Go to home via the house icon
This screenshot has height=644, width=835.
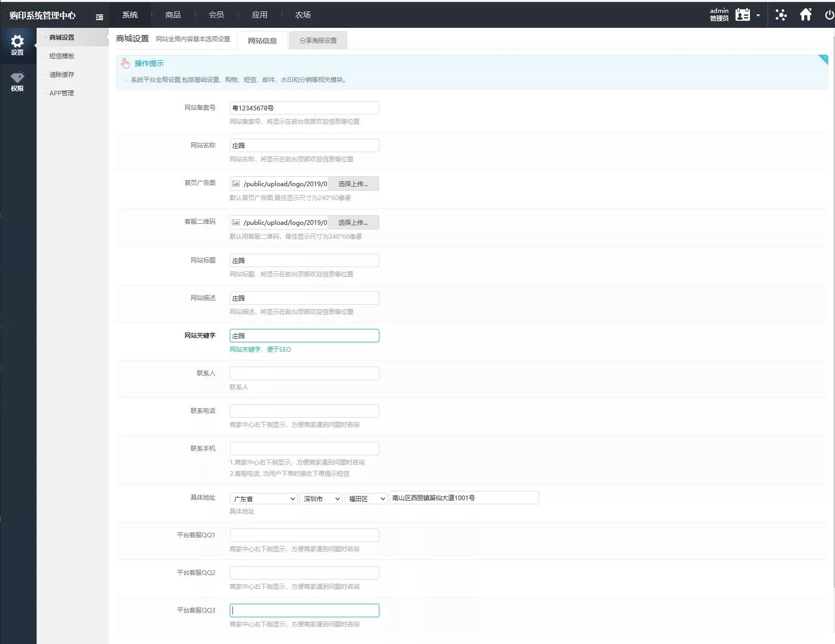point(806,15)
